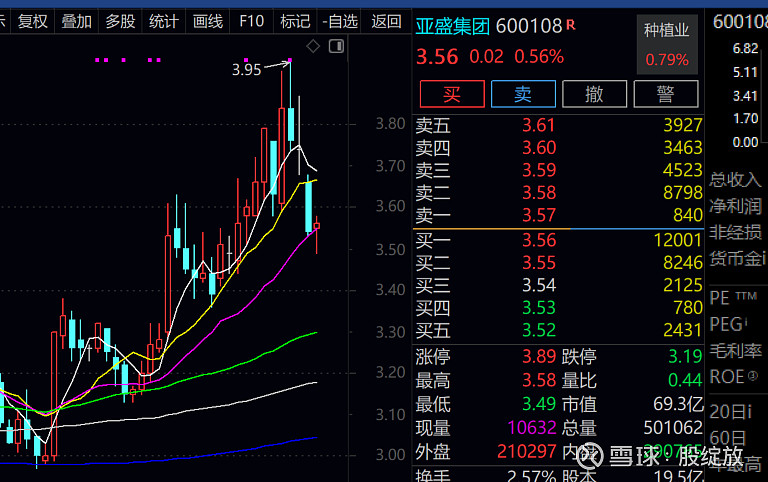Viewport: 768px width, 482px height.
Task: Click 买一 volume 12001
Action: [x=678, y=241]
